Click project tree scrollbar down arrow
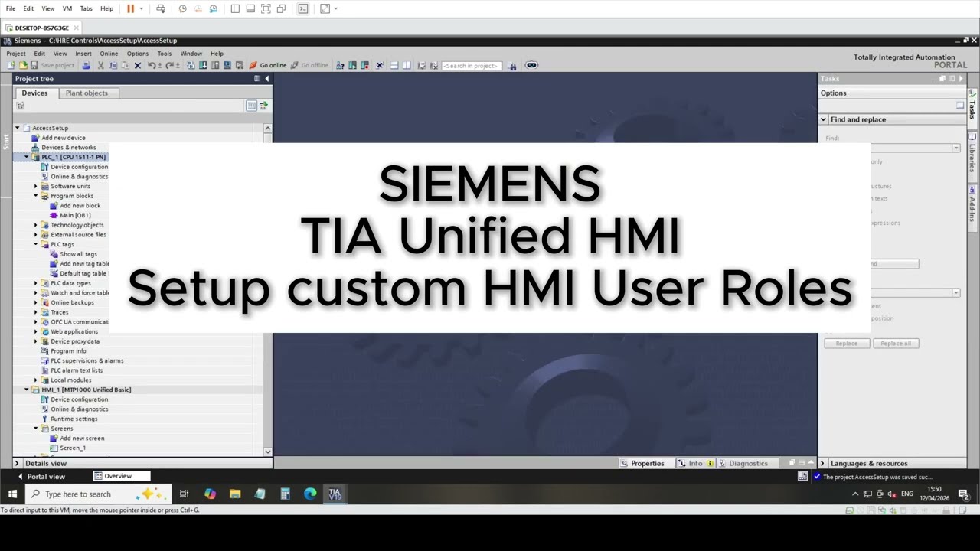 pos(267,452)
